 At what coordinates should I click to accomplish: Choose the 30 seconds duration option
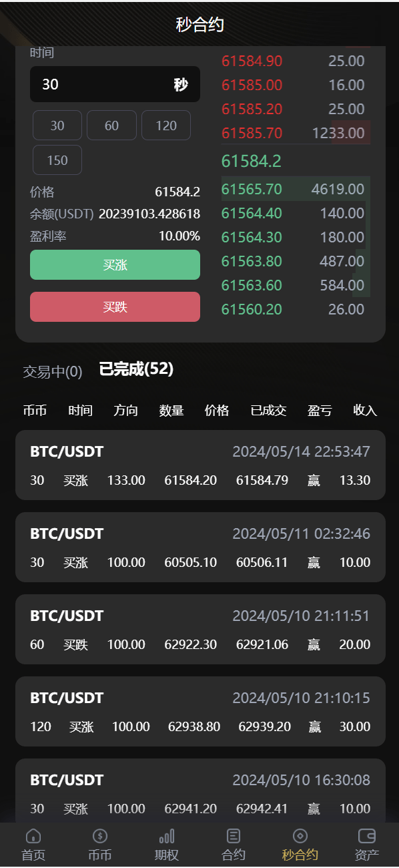tap(57, 126)
